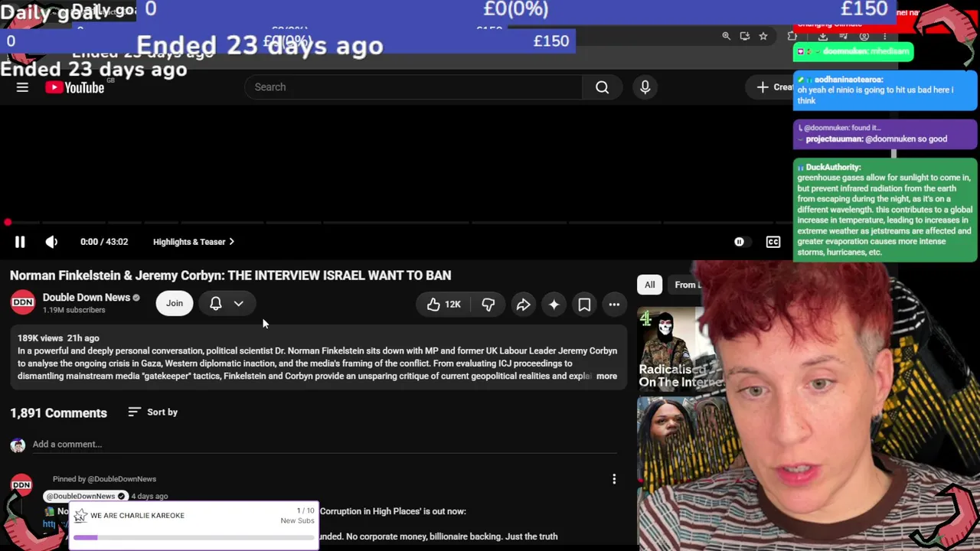
Task: Click the aodhaninaotearoa chat message
Action: [885, 90]
